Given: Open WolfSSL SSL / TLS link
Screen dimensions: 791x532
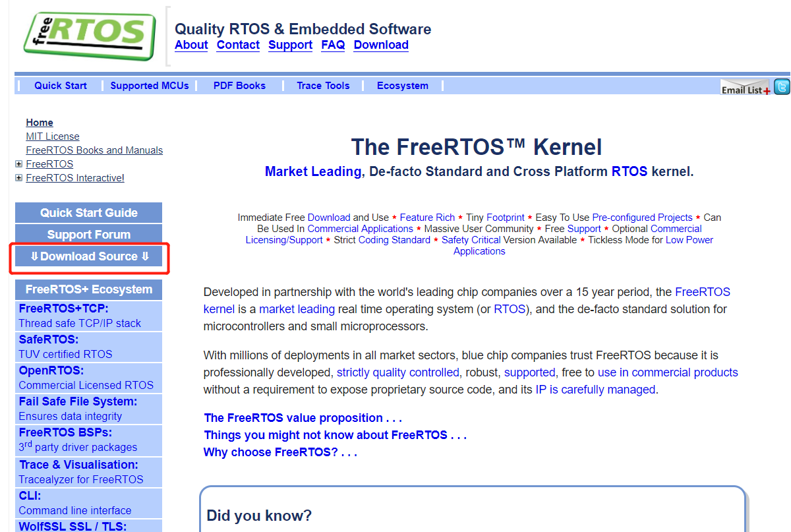Looking at the screenshot, I should click(88, 526).
